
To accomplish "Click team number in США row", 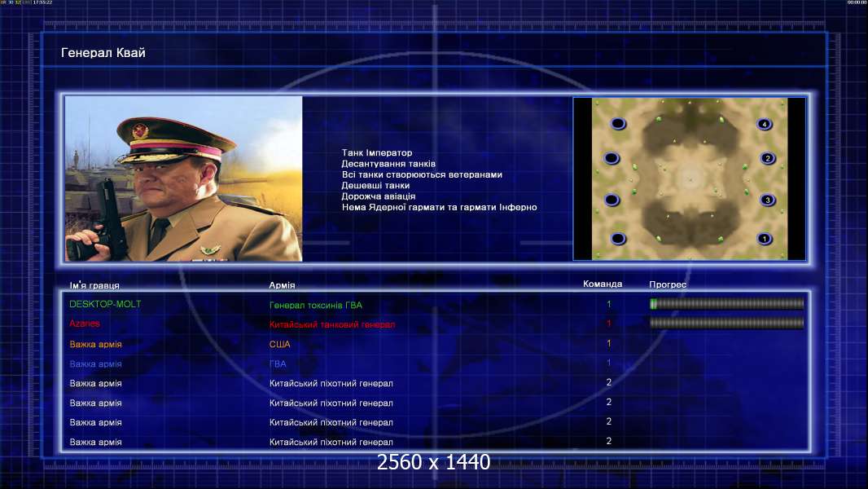I will pyautogui.click(x=608, y=343).
